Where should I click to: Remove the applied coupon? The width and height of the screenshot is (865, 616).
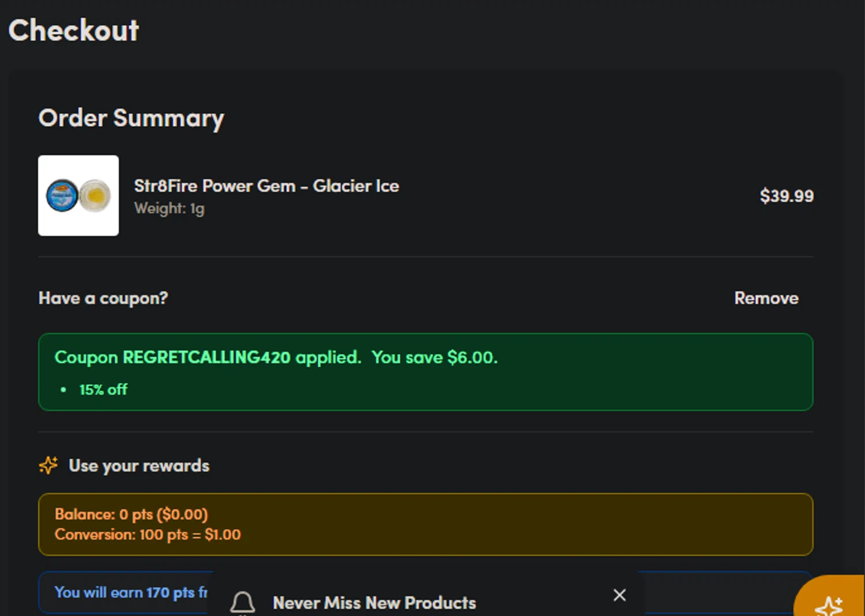766,298
